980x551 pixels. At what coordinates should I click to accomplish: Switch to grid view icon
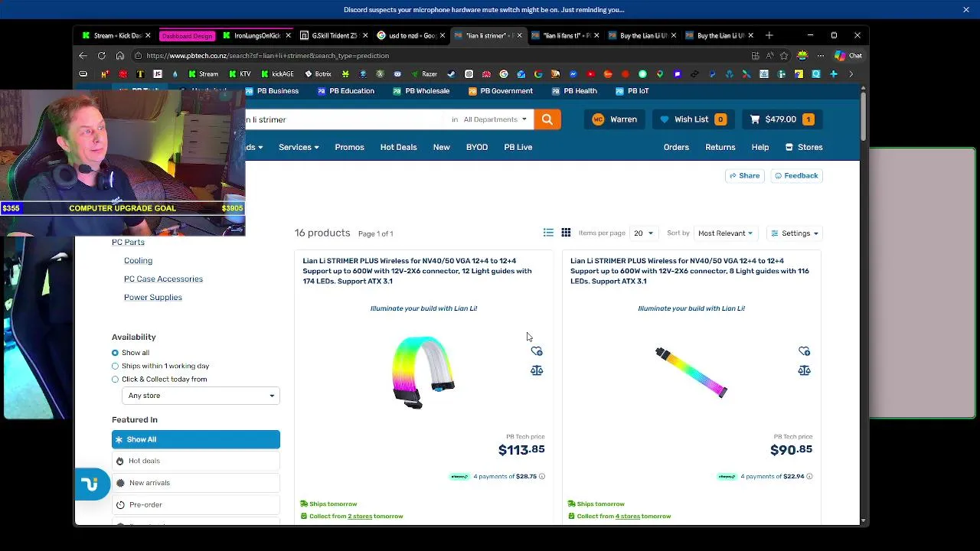pyautogui.click(x=566, y=233)
